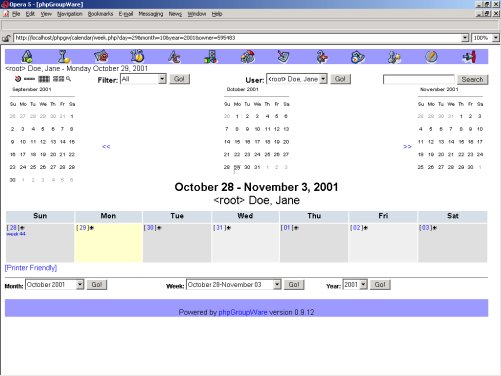501x376 pixels.
Task: Click the calendar search text field
Action: pos(419,79)
